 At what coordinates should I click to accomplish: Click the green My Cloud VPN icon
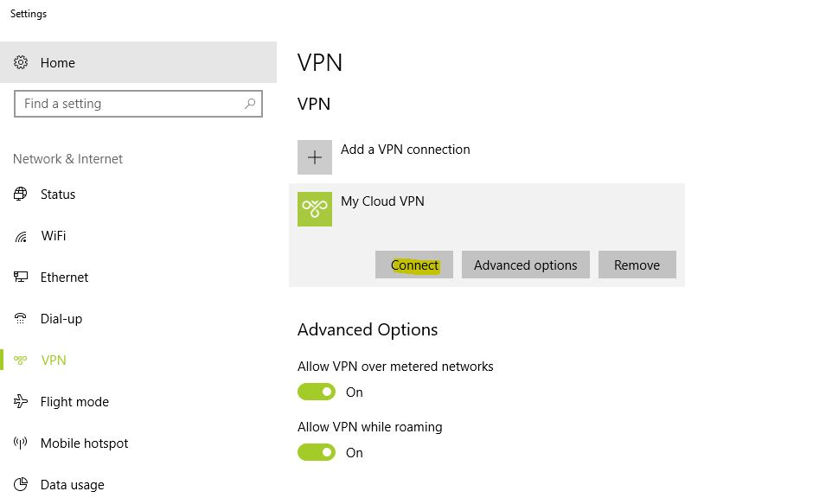pos(315,209)
